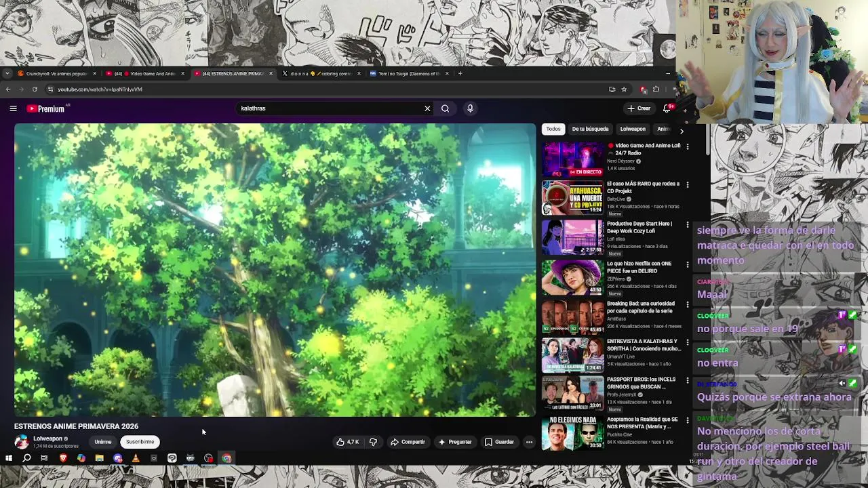
Task: Clear the search text with the X
Action: (427, 108)
